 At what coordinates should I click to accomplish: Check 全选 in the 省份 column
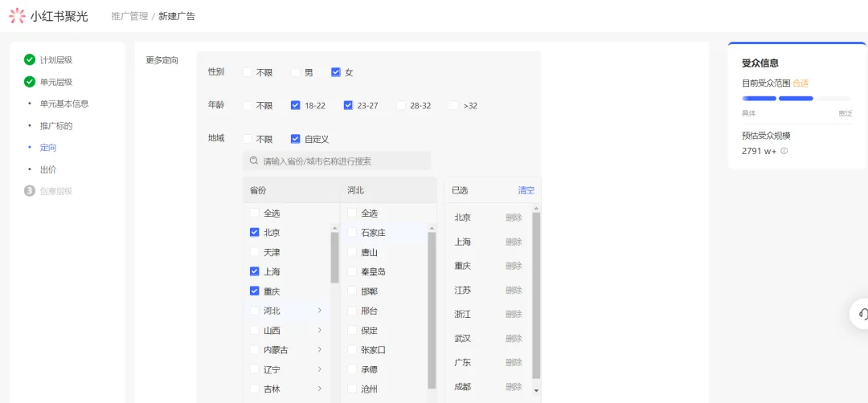point(255,213)
